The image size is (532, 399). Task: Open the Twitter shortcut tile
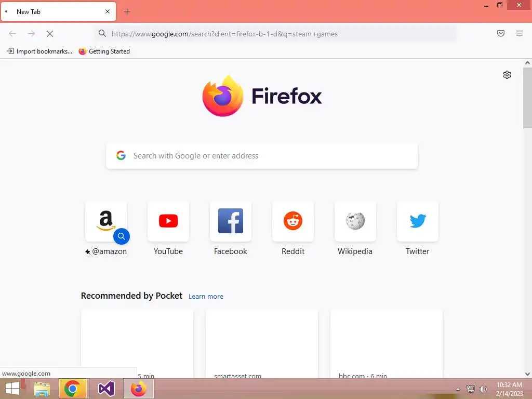pos(418,221)
